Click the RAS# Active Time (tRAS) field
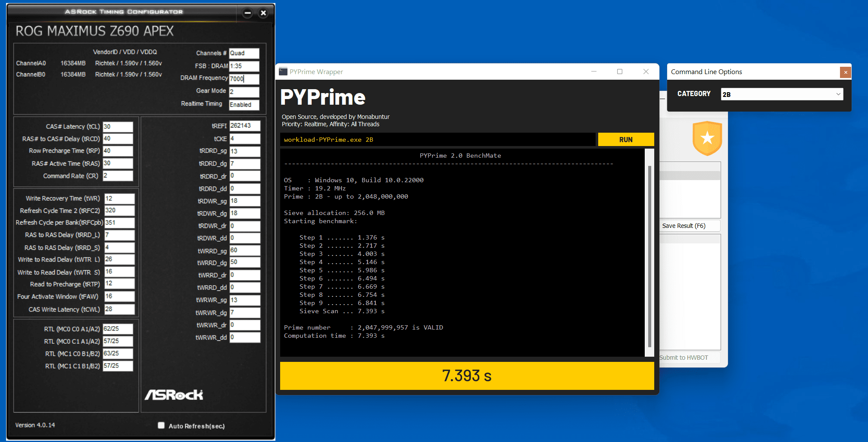Viewport: 868px width, 442px height. [x=118, y=163]
